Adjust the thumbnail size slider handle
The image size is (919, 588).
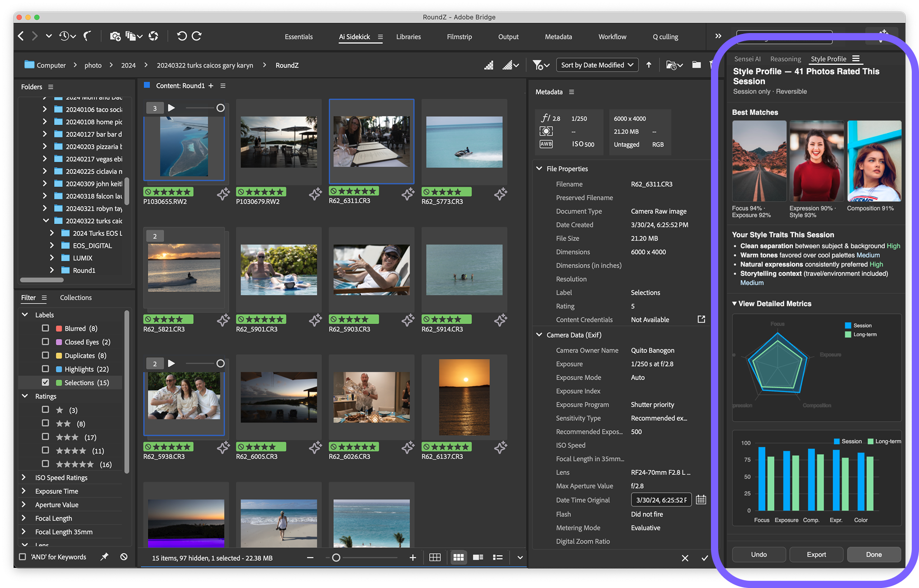[x=336, y=558]
